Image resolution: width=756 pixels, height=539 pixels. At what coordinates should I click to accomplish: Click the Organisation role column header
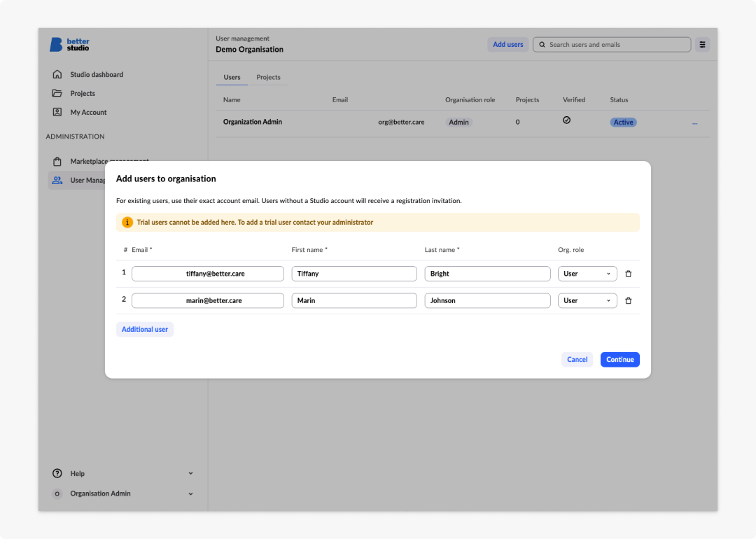pos(470,100)
